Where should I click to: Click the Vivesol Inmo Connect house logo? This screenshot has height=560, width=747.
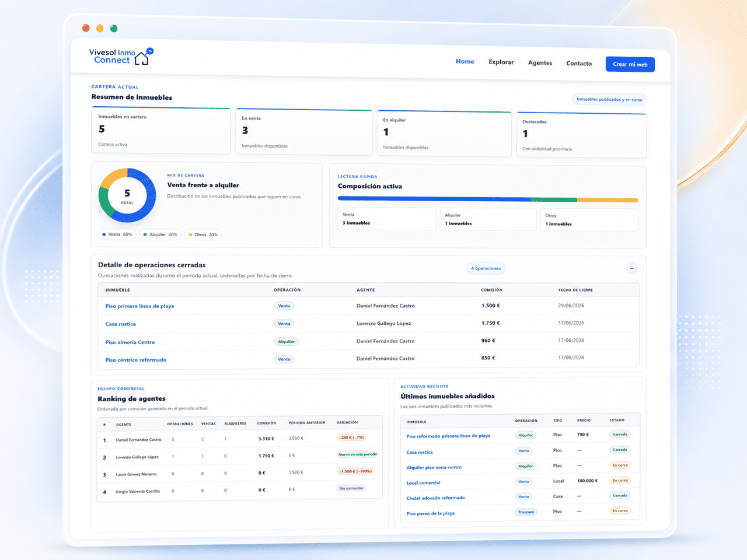click(x=121, y=57)
